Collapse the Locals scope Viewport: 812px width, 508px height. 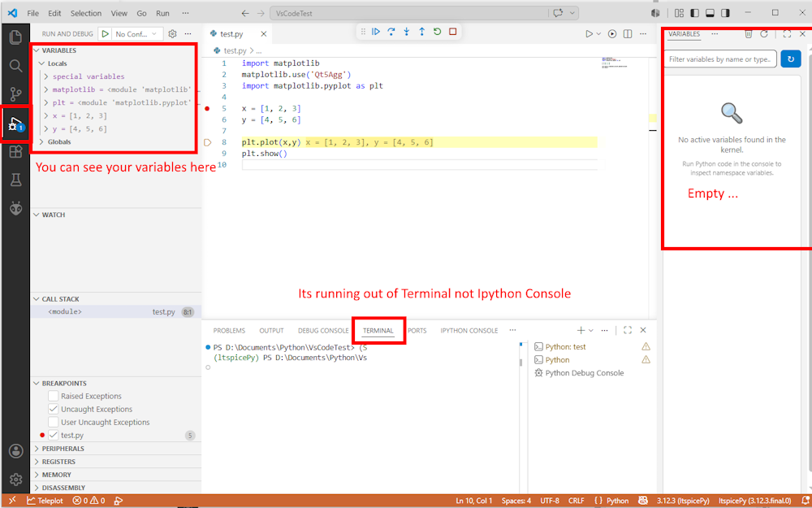42,63
